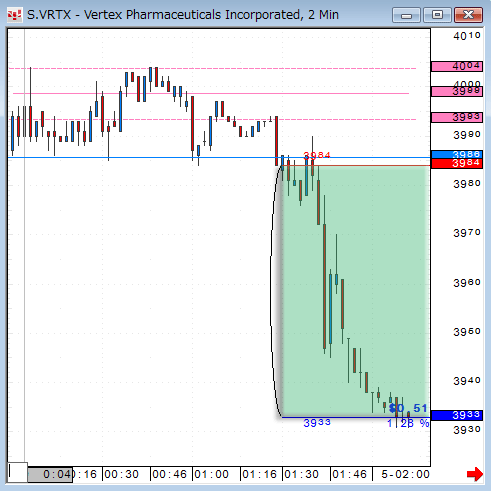Click the 3930 price axis label
The image size is (491, 491).
coord(467,429)
